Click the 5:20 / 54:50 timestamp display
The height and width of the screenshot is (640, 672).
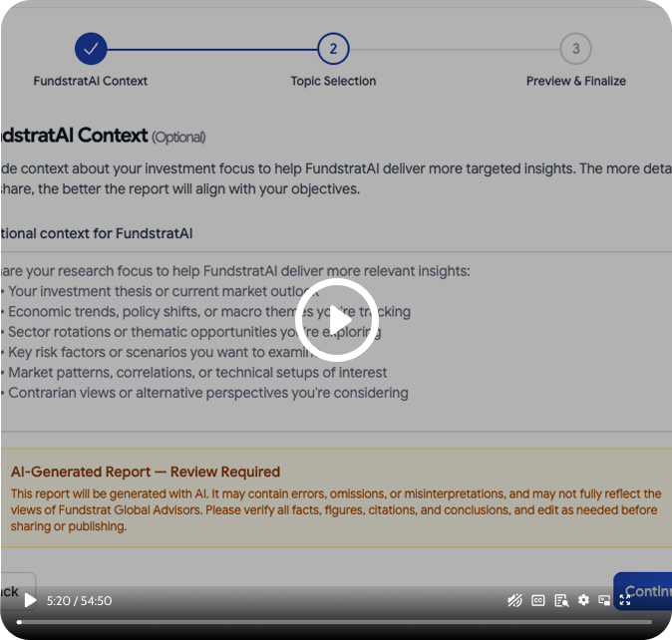point(79,601)
